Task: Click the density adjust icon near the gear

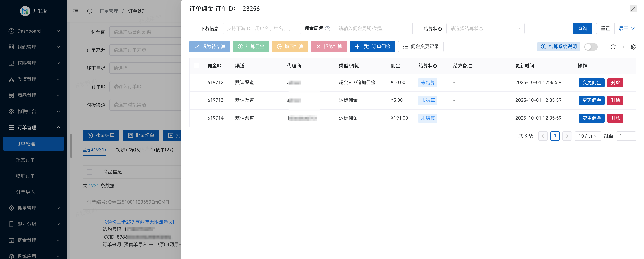Action: pos(623,47)
